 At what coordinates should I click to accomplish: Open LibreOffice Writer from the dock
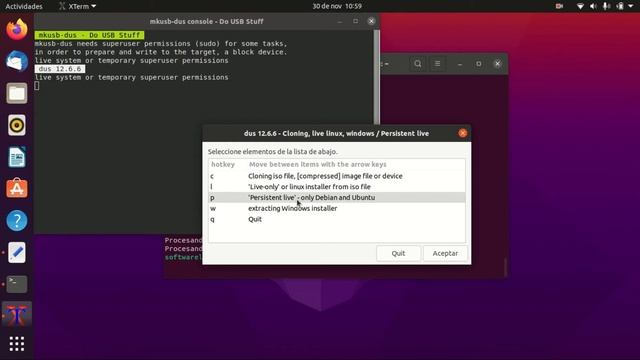(x=17, y=157)
